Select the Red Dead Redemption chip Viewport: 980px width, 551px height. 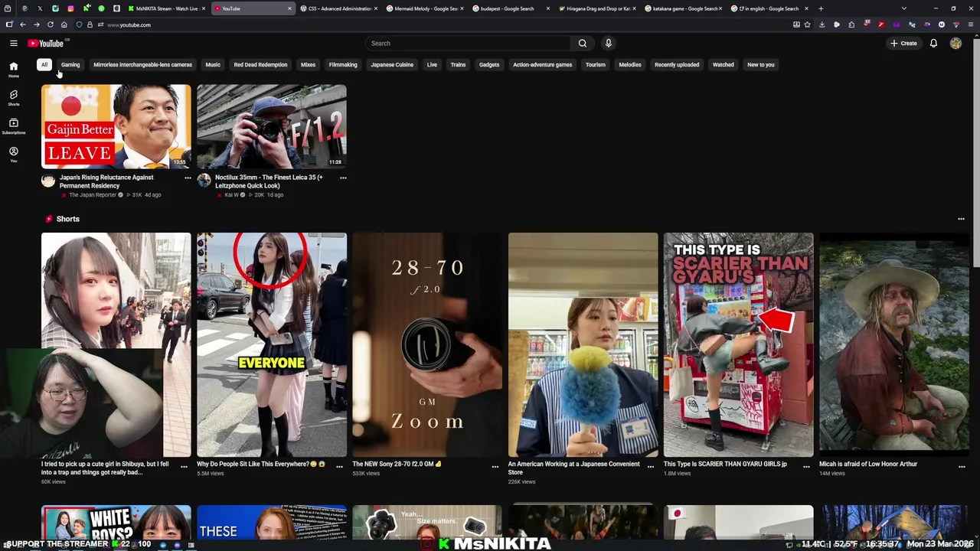[260, 64]
